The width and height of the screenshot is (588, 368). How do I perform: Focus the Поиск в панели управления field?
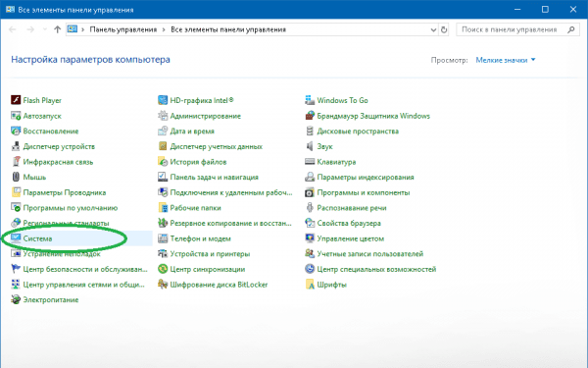[x=517, y=29]
